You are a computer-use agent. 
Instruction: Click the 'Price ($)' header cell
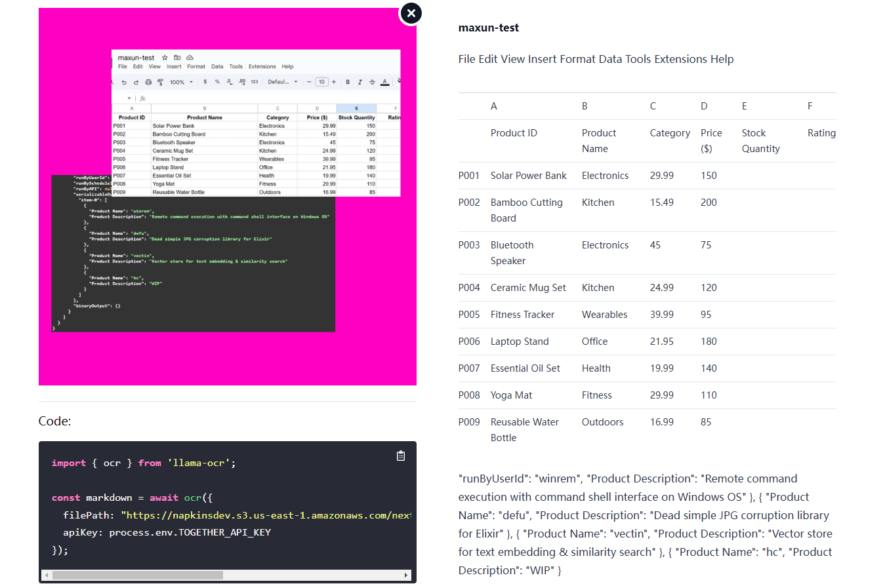[711, 141]
